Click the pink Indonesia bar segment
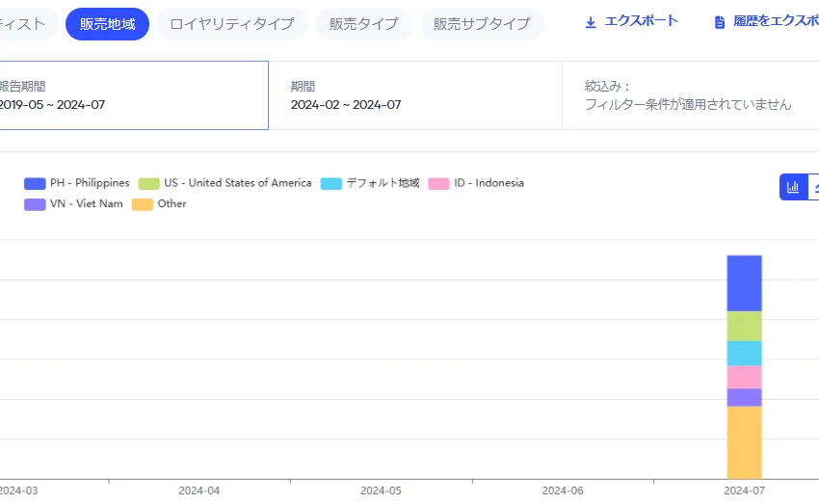 coord(744,377)
